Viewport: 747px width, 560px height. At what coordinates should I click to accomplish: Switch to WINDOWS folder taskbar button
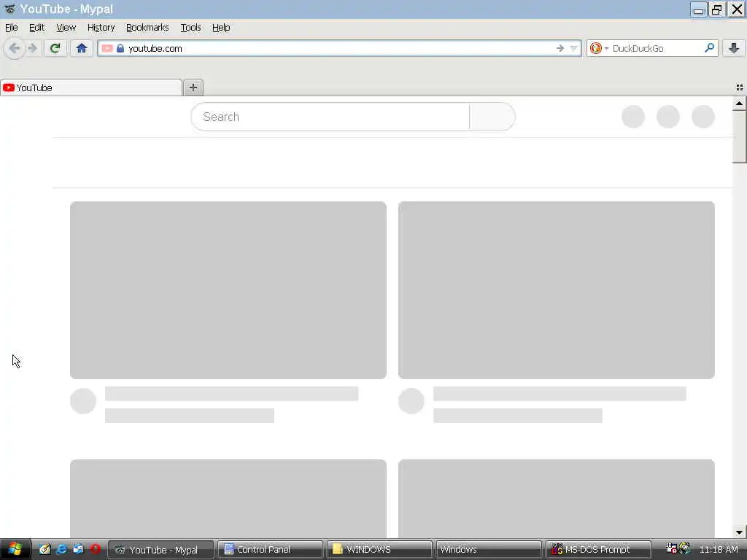(x=379, y=550)
